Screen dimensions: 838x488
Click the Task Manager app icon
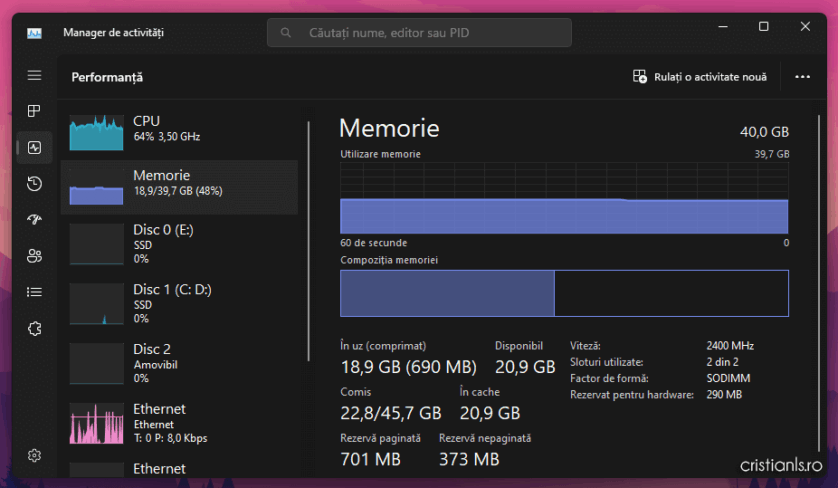tap(34, 33)
